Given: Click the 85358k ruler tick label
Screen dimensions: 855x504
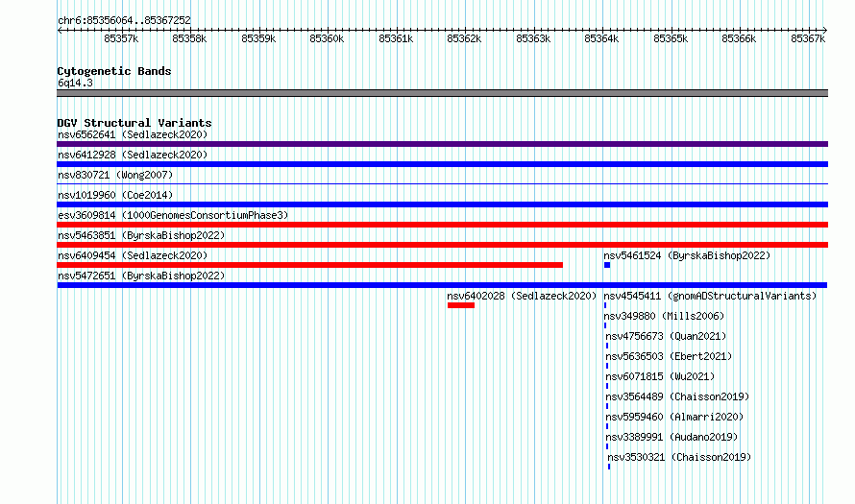Looking at the screenshot, I should pos(189,38).
